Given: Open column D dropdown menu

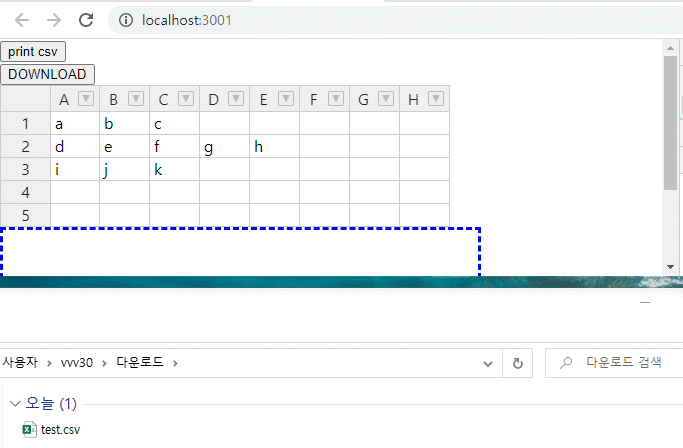Looking at the screenshot, I should coord(236,98).
